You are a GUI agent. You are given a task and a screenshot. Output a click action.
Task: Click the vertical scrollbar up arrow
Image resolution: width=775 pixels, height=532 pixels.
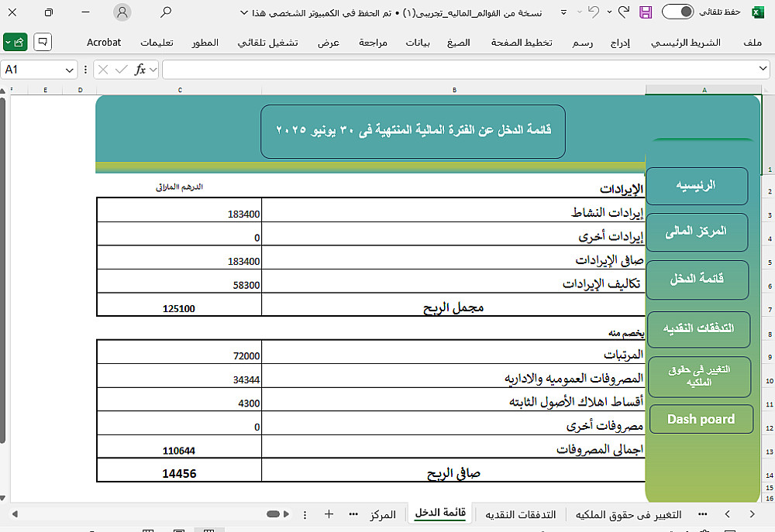pyautogui.click(x=2, y=91)
